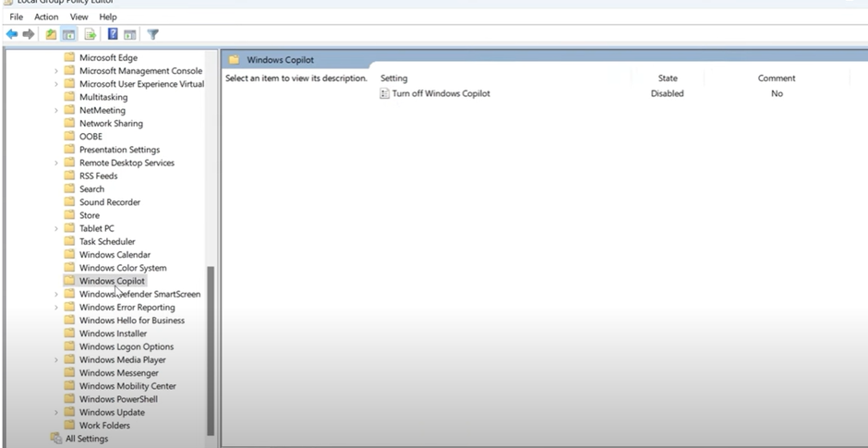The height and width of the screenshot is (448, 868).
Task: Select the RSS Feeds folder
Action: 99,176
